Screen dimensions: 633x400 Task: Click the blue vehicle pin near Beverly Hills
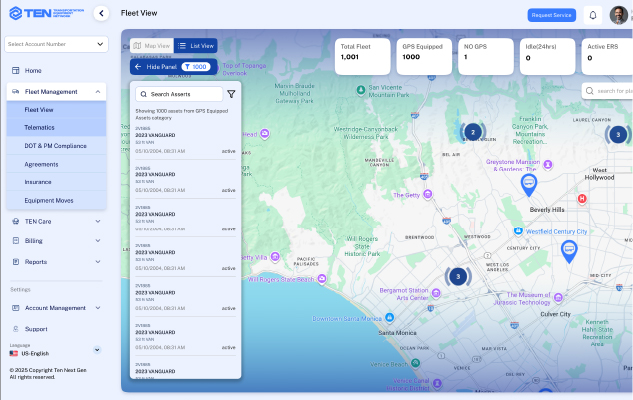tap(529, 183)
